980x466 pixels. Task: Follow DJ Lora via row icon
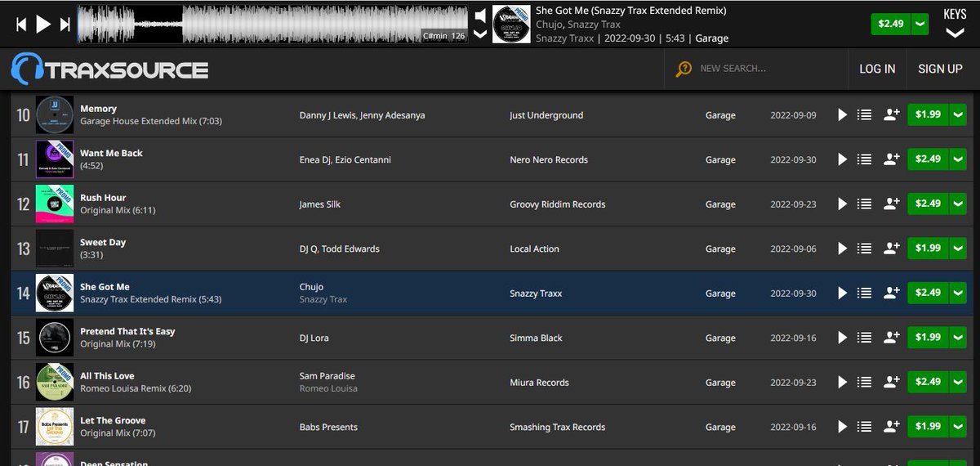(x=892, y=338)
